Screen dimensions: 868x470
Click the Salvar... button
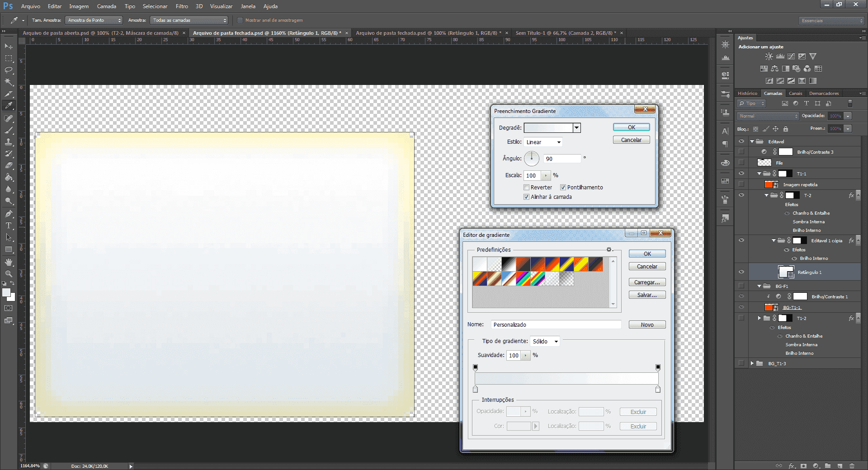coord(647,295)
